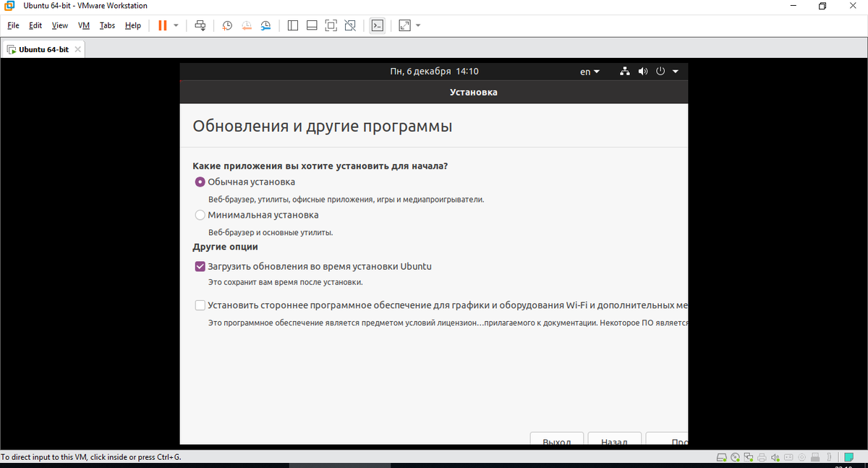Click the Ubuntu power icon
The image size is (868, 468).
point(660,72)
